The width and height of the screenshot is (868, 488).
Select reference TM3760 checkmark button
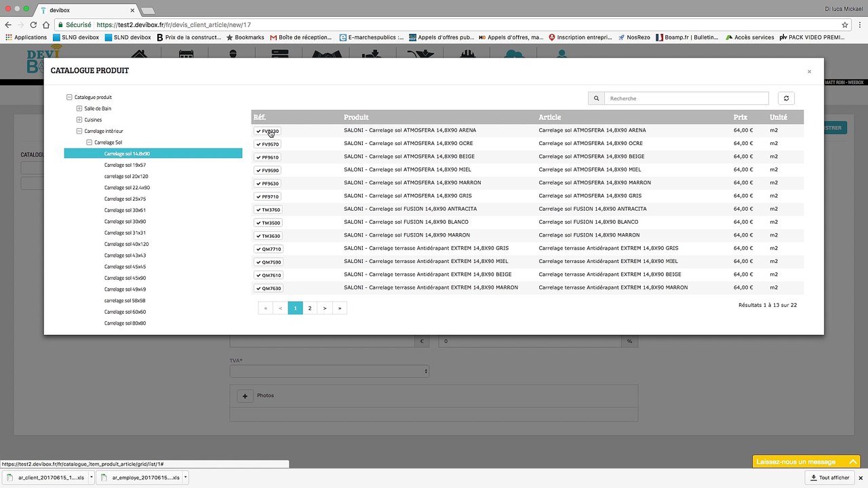pyautogui.click(x=268, y=210)
